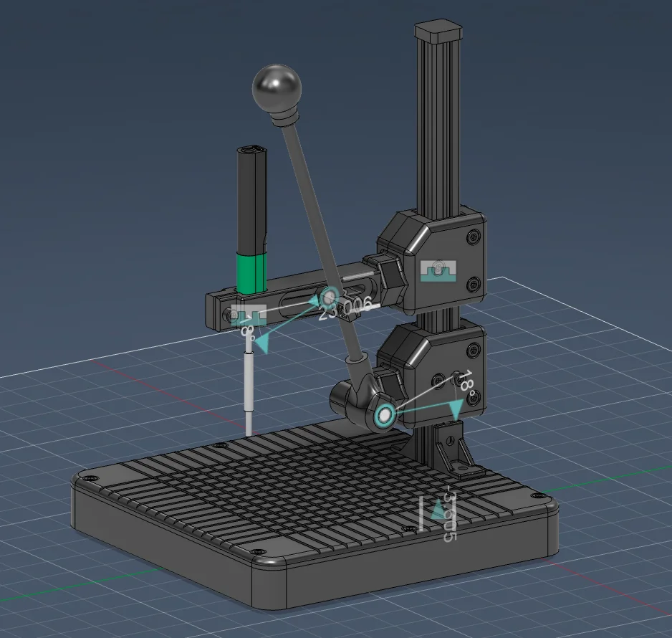Click the teal arrow manipulator below the arm
Screen dimensions: 672x638
(261, 343)
